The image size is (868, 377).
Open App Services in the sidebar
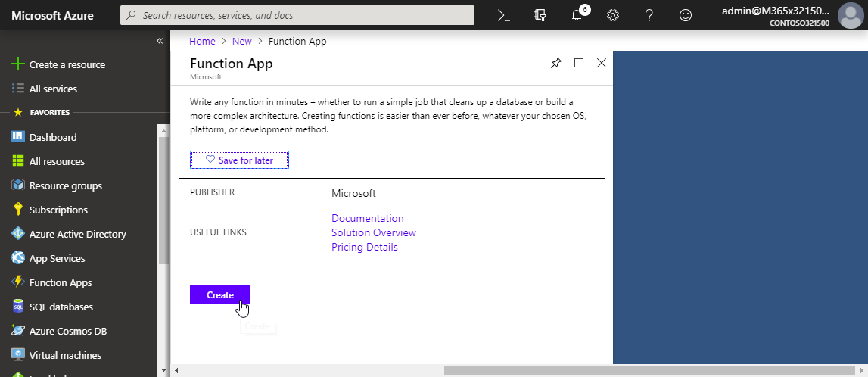click(x=57, y=259)
